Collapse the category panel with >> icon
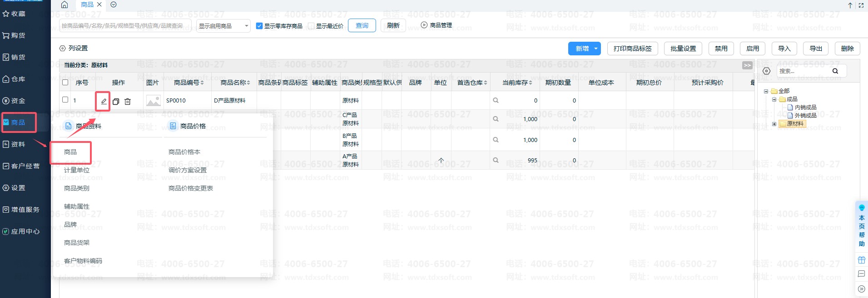 coord(747,65)
